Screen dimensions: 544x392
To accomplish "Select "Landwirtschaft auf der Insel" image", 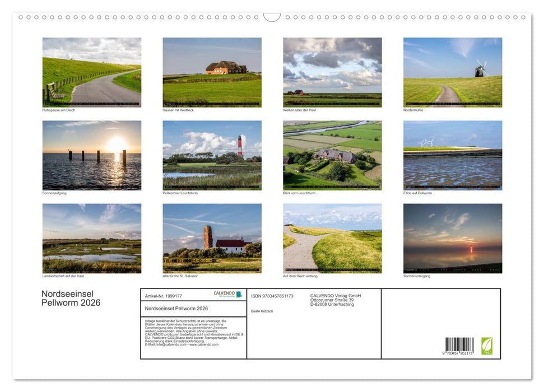I will tap(91, 237).
